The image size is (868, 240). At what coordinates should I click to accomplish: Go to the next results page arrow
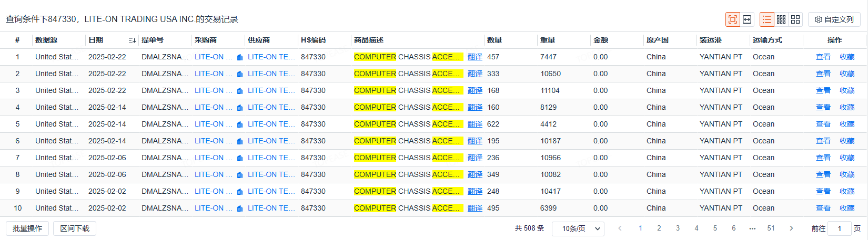pos(791,228)
